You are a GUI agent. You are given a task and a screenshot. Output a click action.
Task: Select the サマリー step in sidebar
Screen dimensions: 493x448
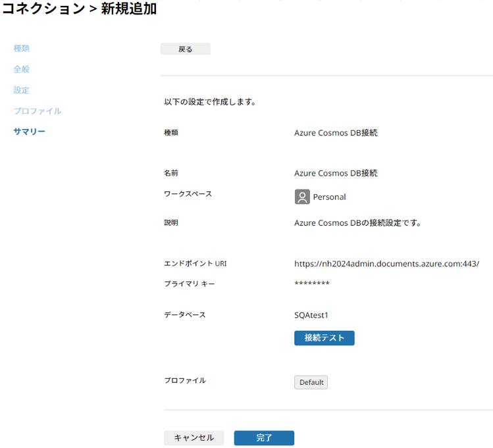[x=29, y=132]
